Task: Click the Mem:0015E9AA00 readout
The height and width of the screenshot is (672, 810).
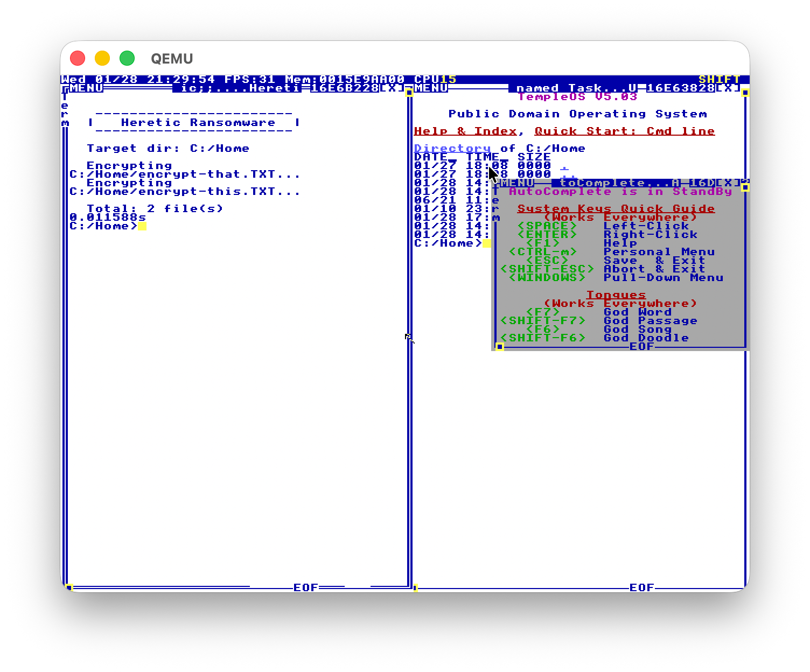Action: pos(345,80)
